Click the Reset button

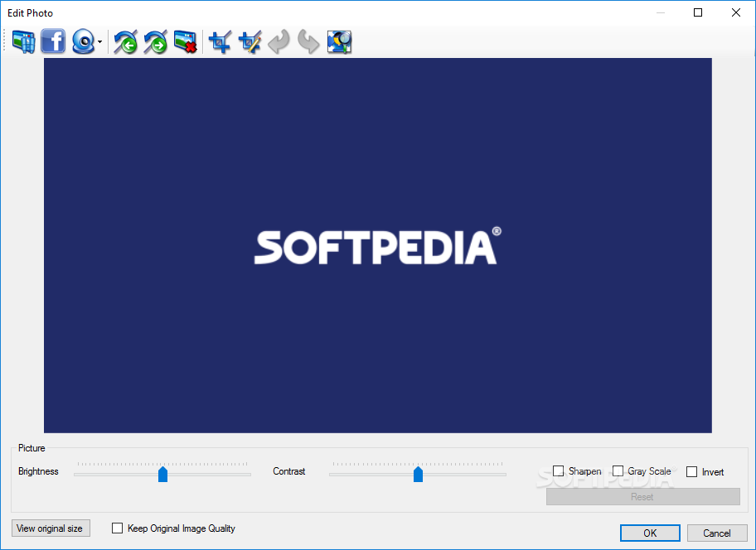[x=642, y=496]
